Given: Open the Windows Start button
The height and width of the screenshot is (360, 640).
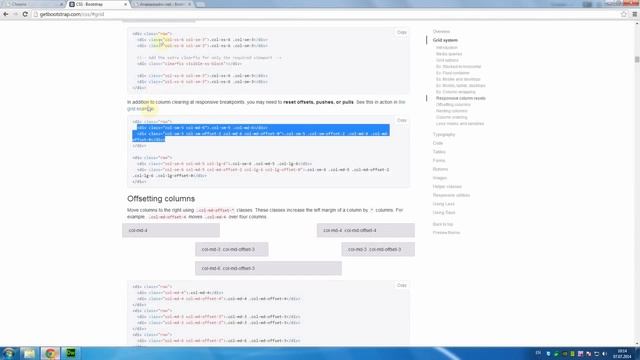Looking at the screenshot, I should point(9,353).
